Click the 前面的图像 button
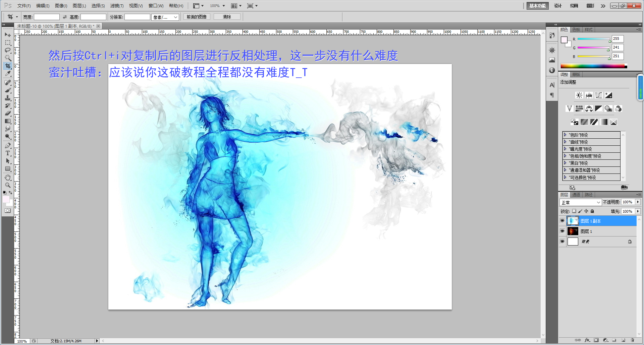 [x=197, y=17]
